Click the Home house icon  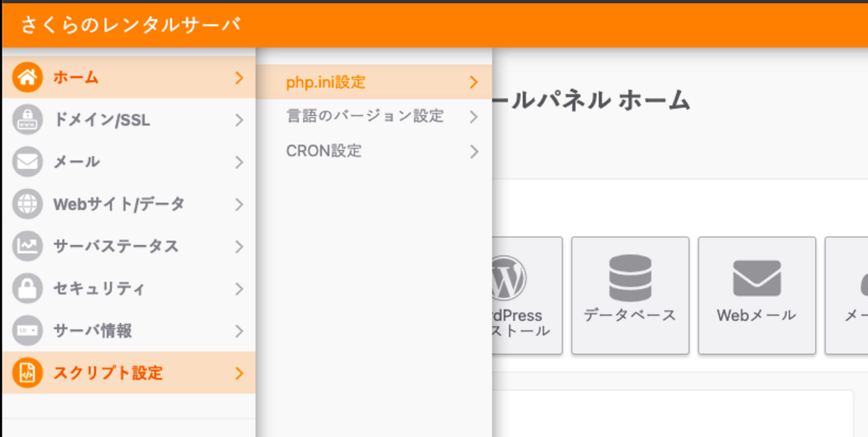click(27, 77)
